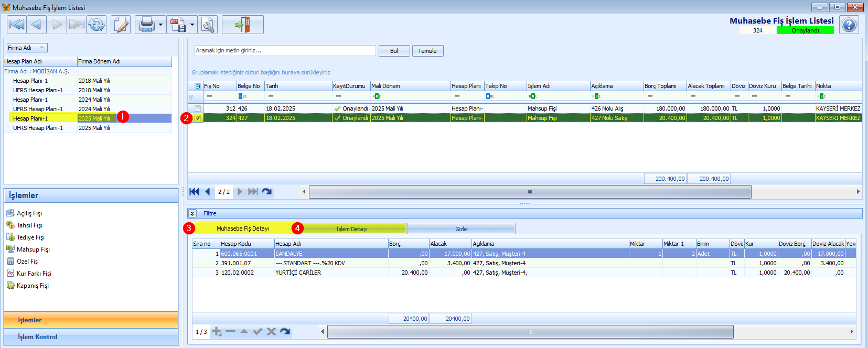
Task: Go to next record toolbar arrow
Action: pyautogui.click(x=57, y=25)
